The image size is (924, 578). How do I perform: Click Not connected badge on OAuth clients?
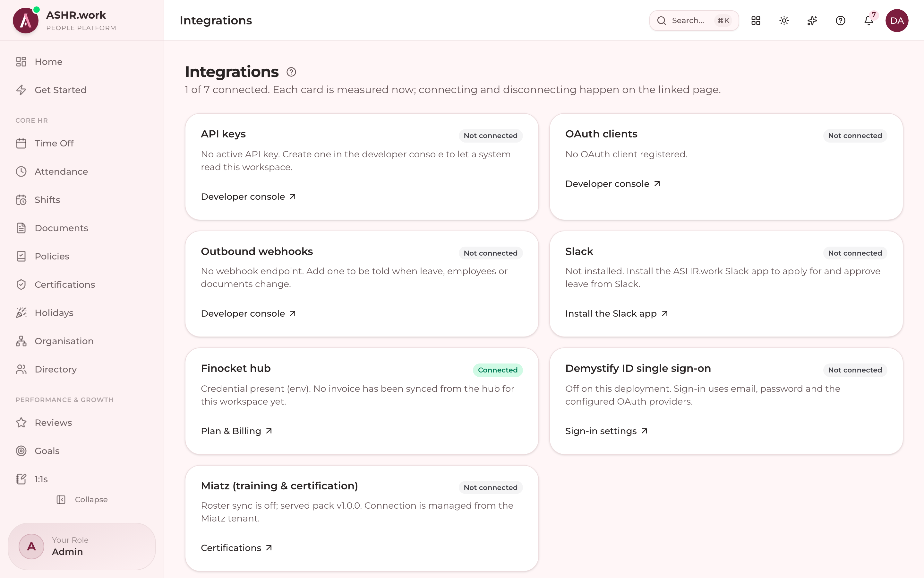click(855, 136)
